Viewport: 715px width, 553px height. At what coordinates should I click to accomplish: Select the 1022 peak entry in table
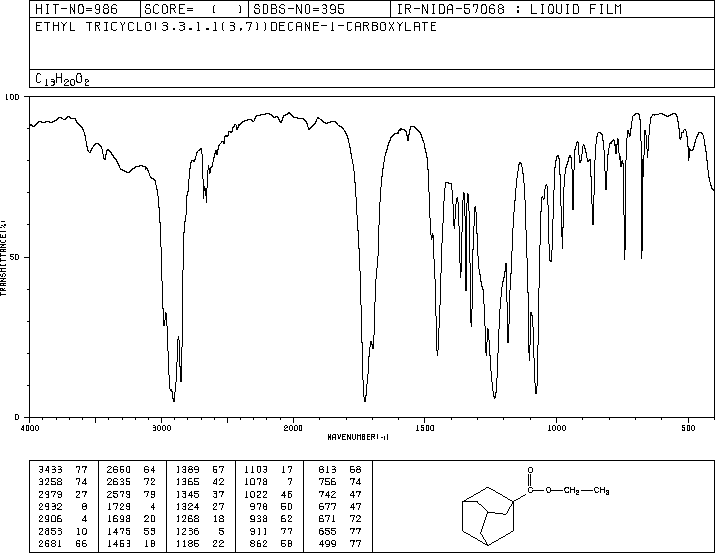point(268,494)
